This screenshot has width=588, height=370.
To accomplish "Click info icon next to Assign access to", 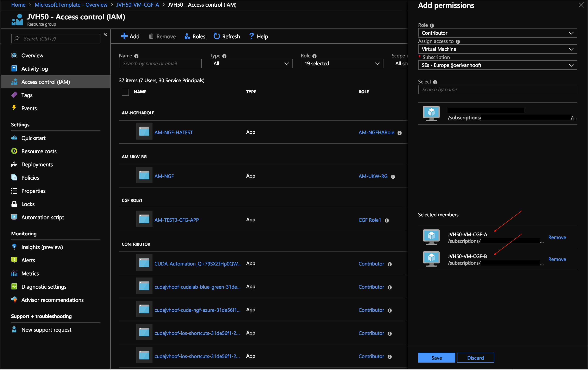I will coord(458,42).
